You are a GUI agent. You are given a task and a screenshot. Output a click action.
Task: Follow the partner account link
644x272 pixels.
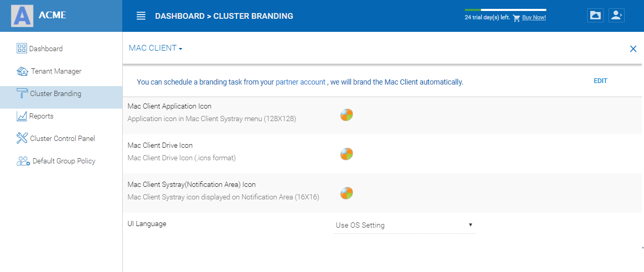(300, 82)
